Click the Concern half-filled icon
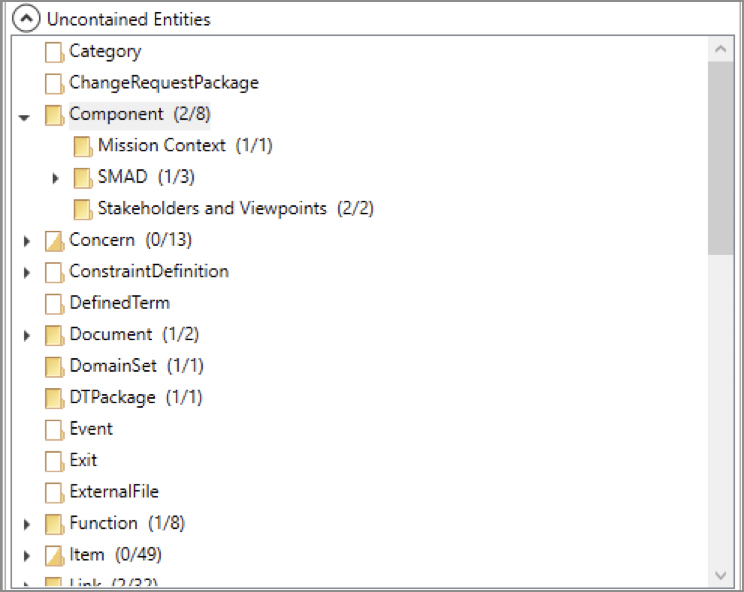The image size is (744, 592). coord(54,241)
